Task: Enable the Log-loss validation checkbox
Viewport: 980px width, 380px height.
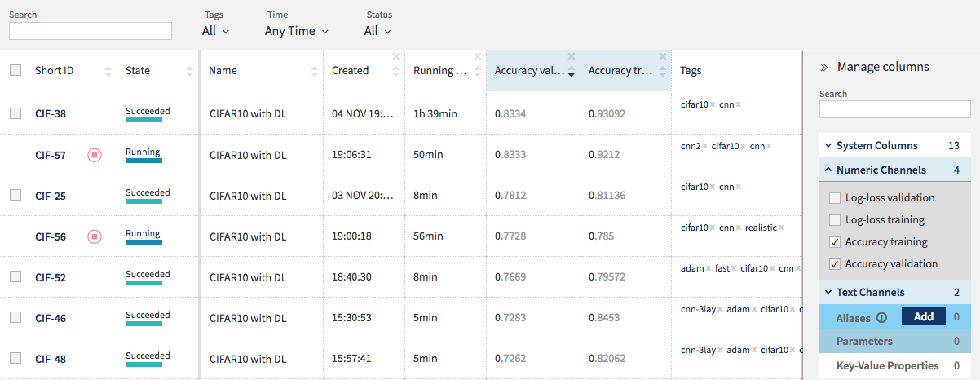Action: click(x=834, y=198)
